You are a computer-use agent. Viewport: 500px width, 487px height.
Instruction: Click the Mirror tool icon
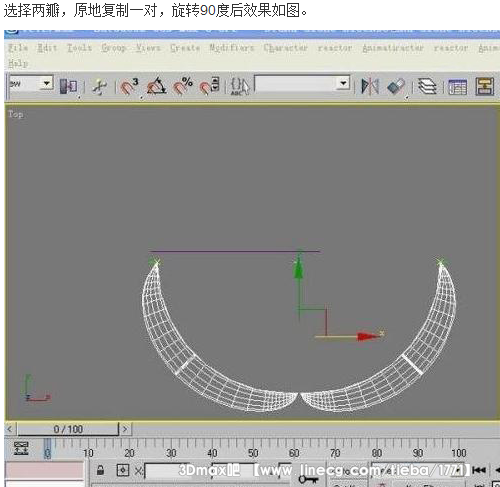[370, 87]
